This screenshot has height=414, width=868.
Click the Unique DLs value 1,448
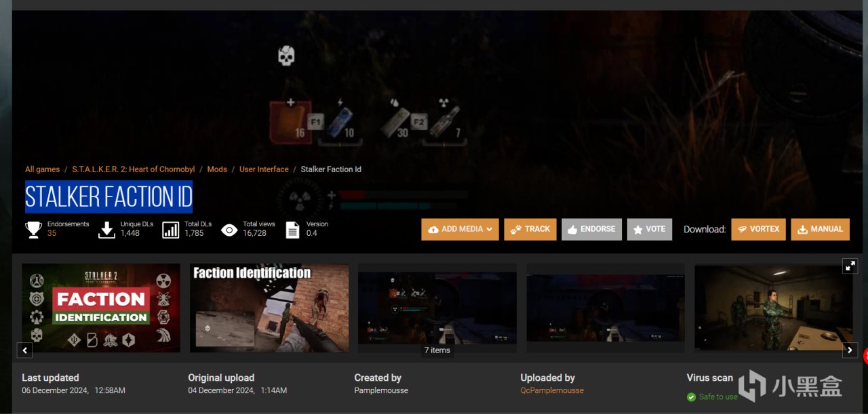[x=130, y=233]
